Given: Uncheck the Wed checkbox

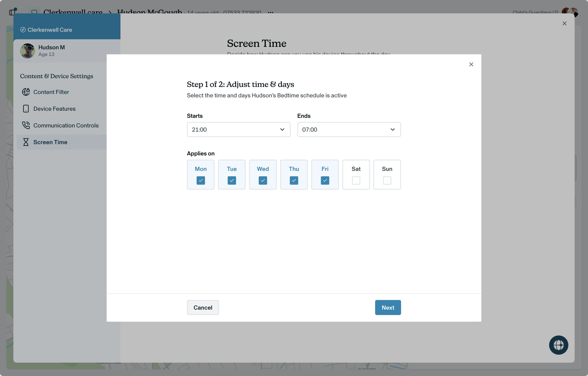Looking at the screenshot, I should click(x=263, y=180).
